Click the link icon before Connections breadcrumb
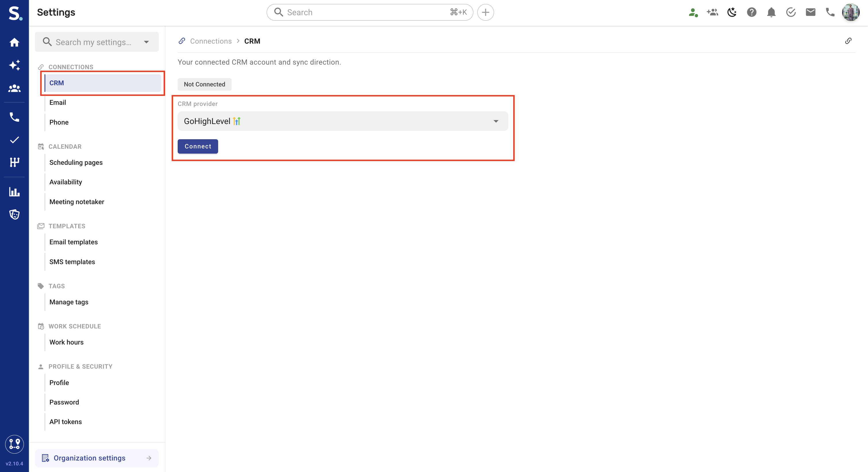The height and width of the screenshot is (472, 868). [x=182, y=41]
